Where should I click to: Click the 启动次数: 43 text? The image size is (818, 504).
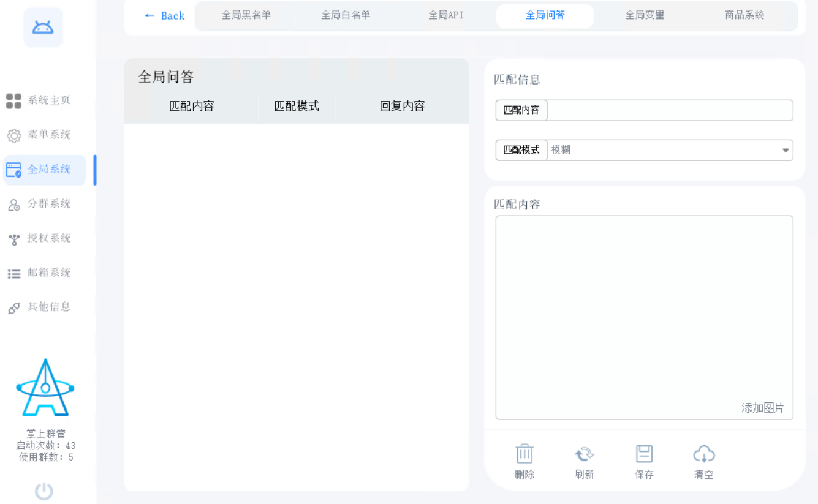46,446
